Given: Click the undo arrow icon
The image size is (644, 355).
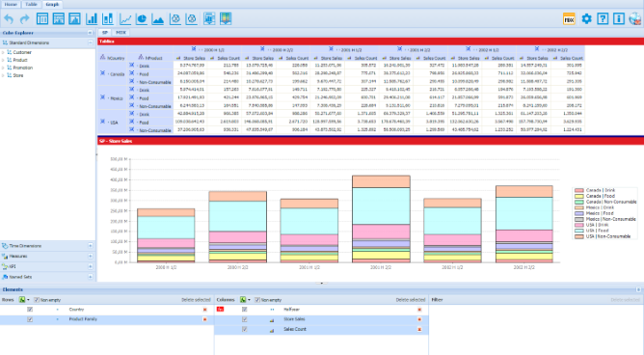Looking at the screenshot, I should coord(9,19).
